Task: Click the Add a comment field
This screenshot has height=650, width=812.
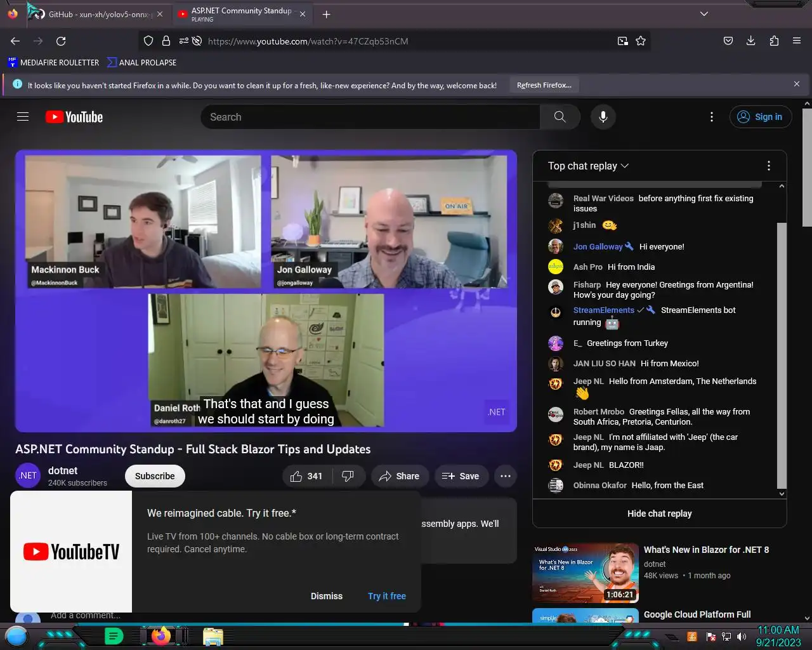Action: 86,615
